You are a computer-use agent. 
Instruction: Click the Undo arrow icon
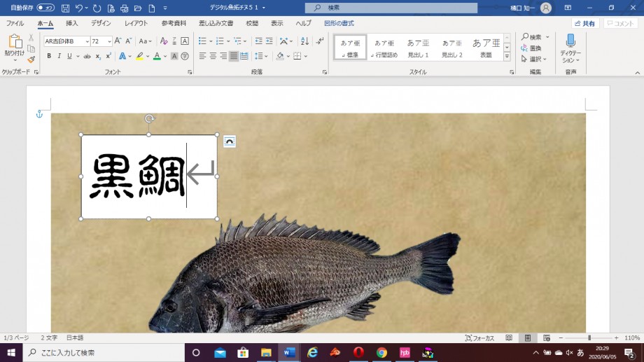[x=79, y=8]
